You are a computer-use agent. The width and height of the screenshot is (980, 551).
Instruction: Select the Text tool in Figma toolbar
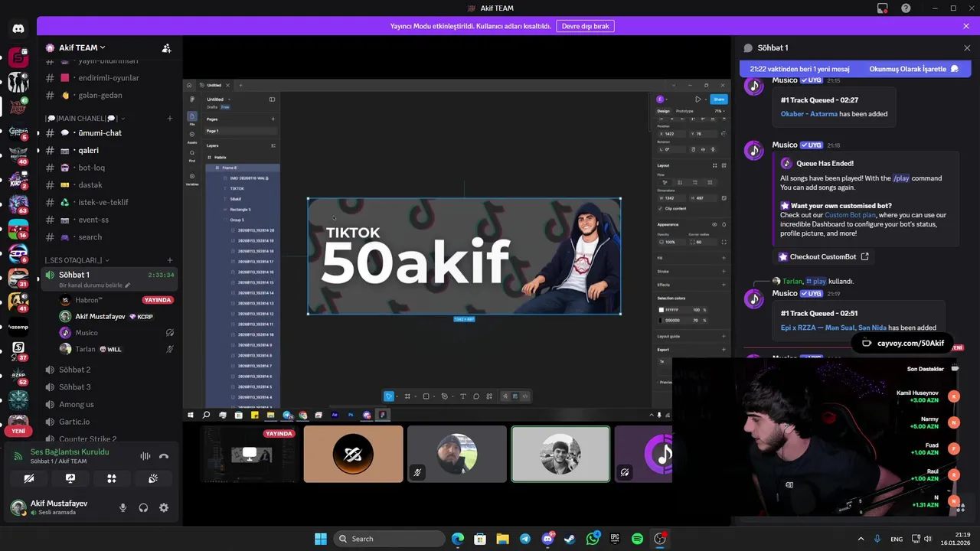[463, 396]
